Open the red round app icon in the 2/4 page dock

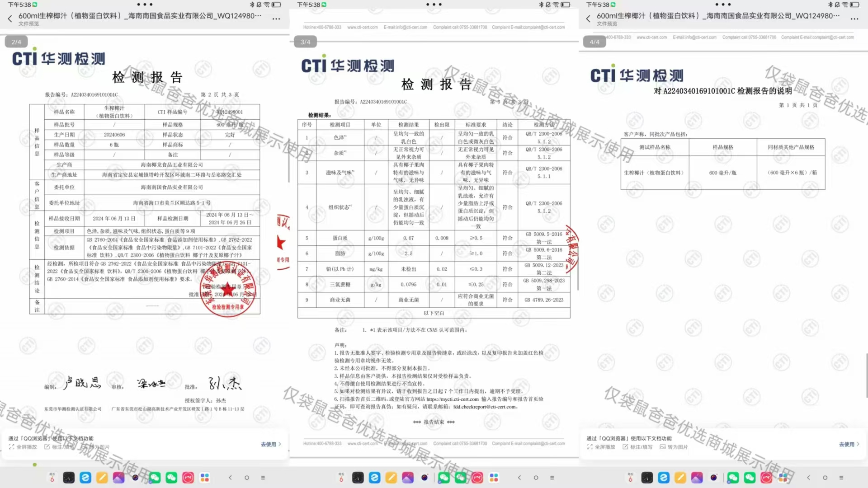tap(188, 478)
